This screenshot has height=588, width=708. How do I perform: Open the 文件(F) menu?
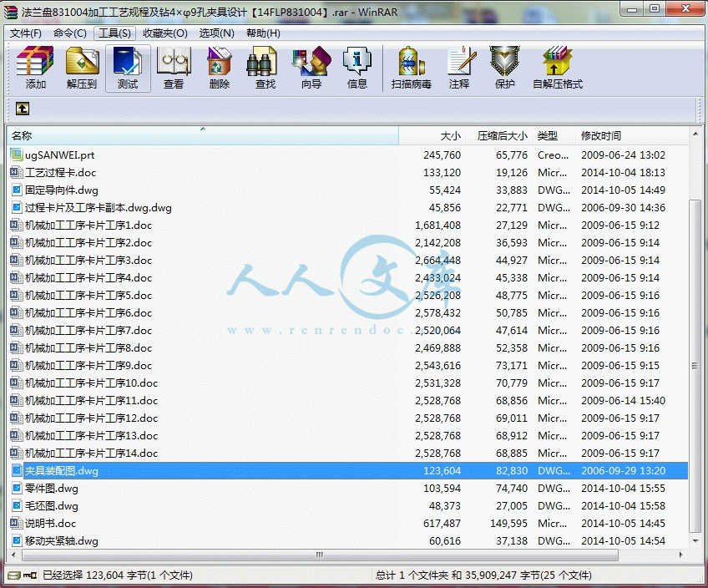click(x=26, y=33)
